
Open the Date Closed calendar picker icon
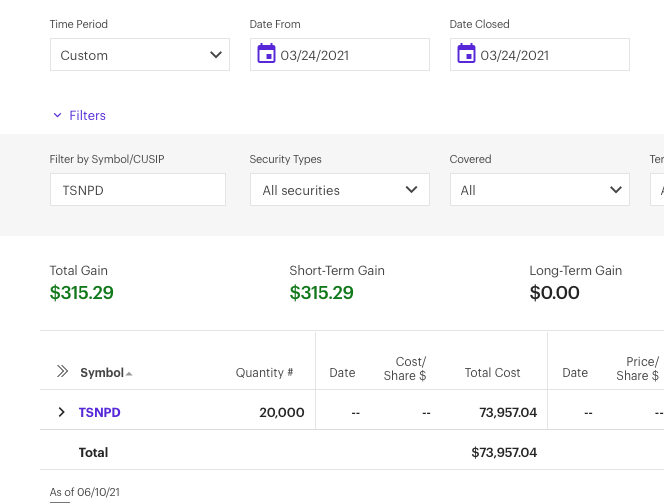466,54
